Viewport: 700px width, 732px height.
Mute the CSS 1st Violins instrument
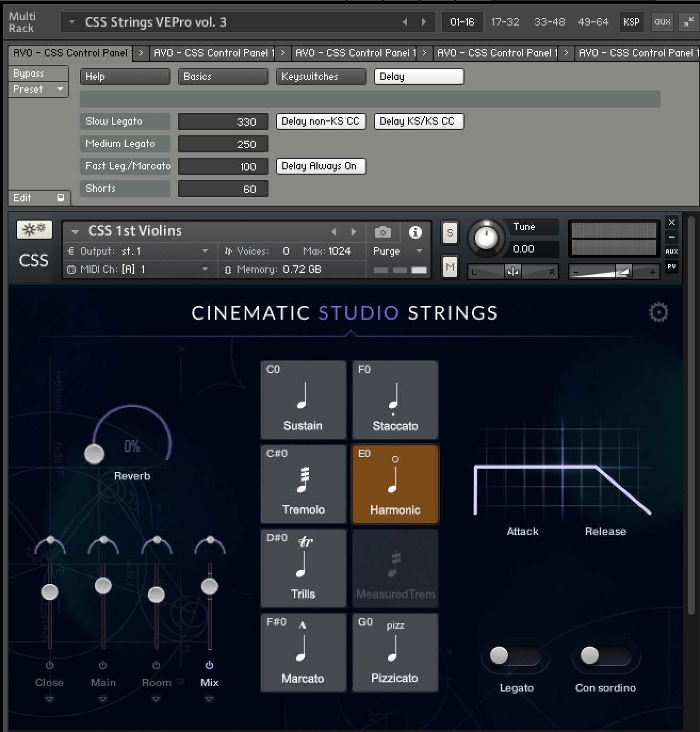450,266
